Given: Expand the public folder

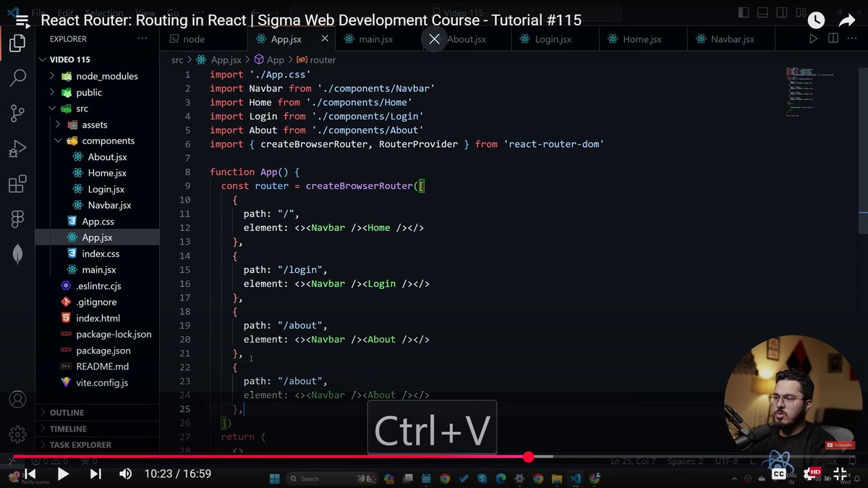Looking at the screenshot, I should tap(97, 93).
